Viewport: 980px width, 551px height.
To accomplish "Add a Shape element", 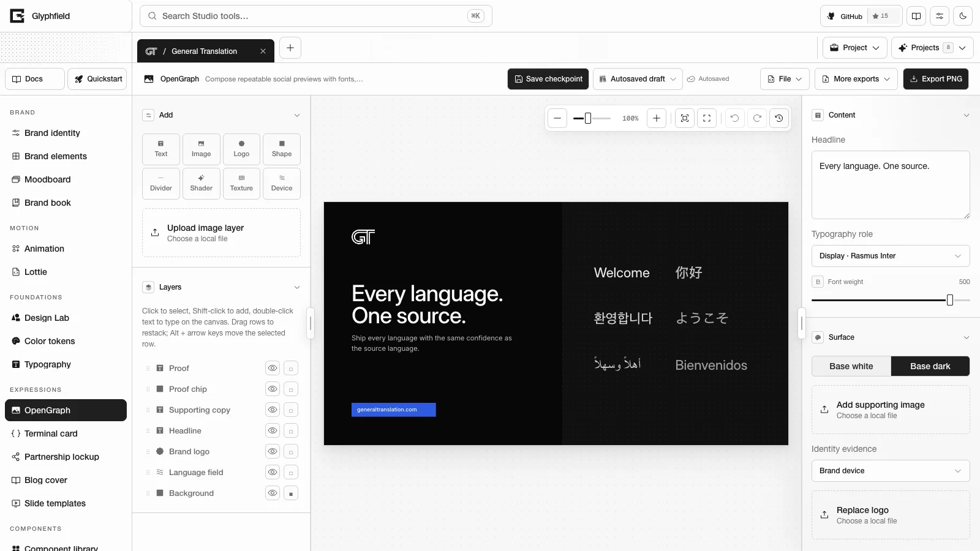I will pyautogui.click(x=282, y=149).
